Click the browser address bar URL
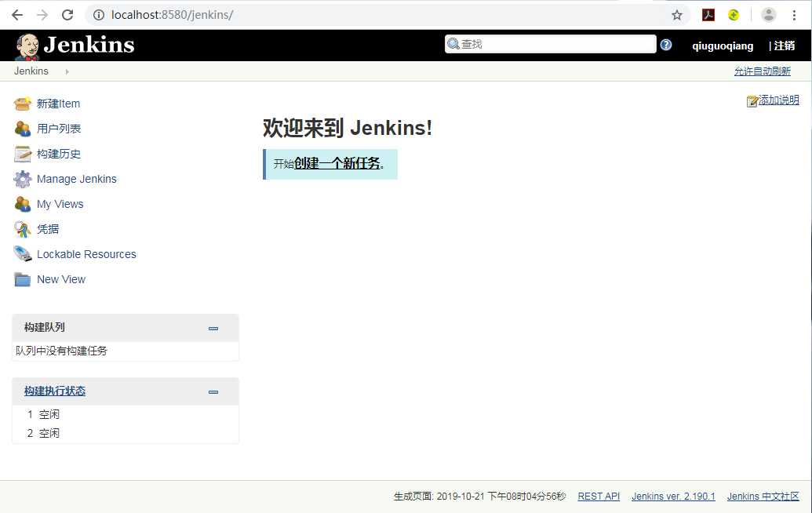 173,15
